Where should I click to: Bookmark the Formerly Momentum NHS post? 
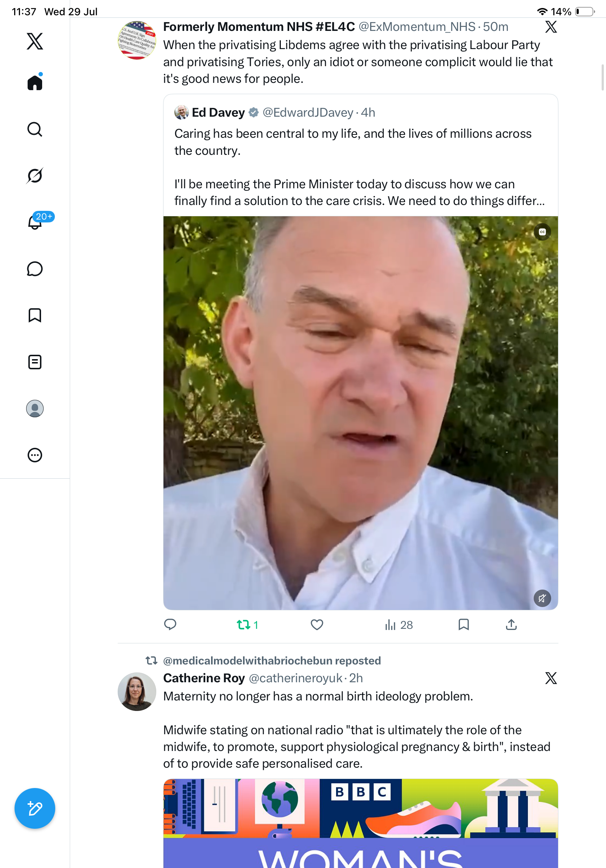point(464,625)
